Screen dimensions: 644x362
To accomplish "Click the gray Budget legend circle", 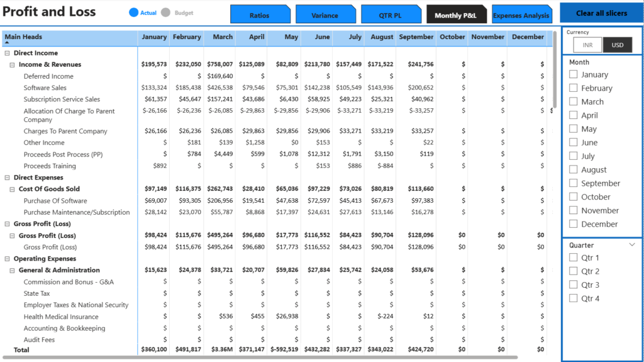I will click(x=166, y=13).
